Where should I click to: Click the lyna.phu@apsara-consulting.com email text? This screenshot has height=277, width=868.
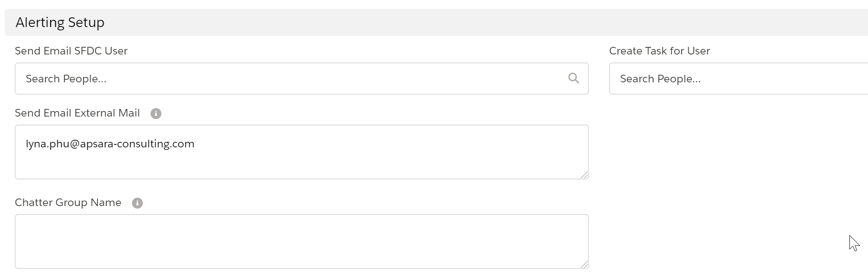pos(110,144)
